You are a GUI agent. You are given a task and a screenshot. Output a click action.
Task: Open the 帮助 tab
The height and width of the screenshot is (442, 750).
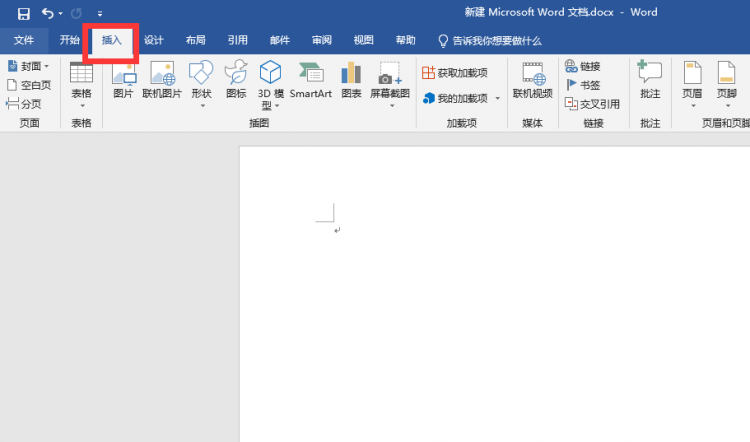coord(406,40)
